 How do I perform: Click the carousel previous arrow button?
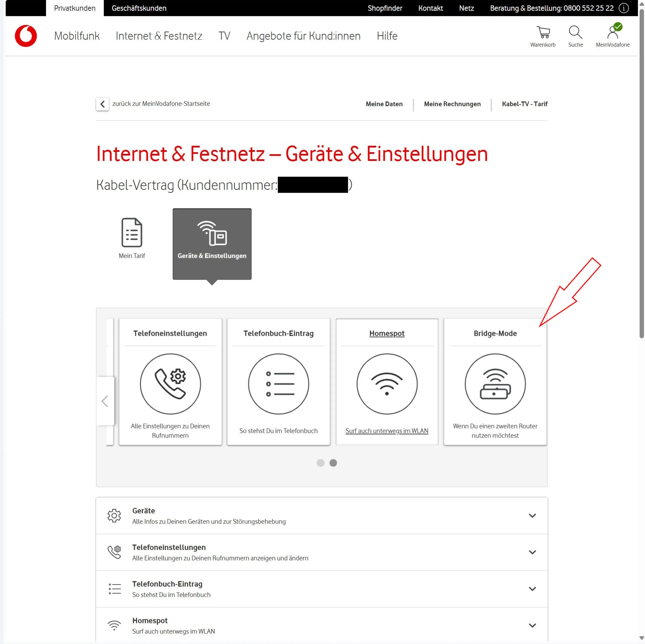105,401
